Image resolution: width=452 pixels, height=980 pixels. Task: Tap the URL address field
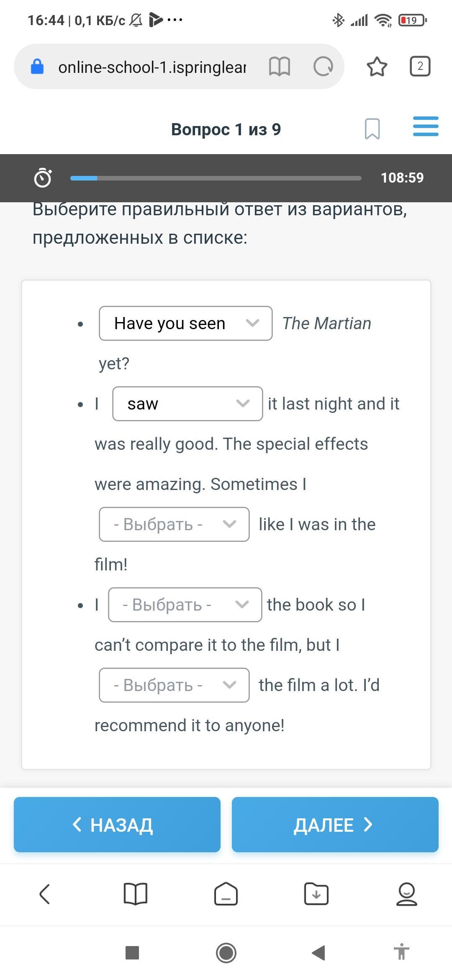(152, 67)
